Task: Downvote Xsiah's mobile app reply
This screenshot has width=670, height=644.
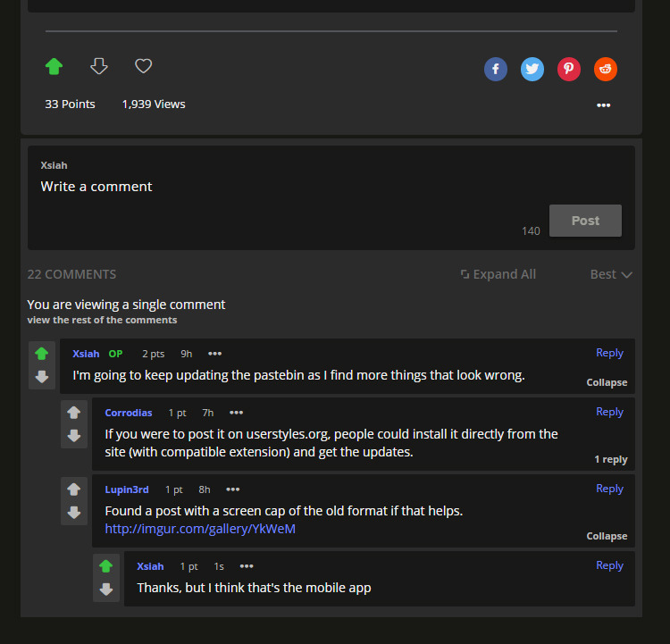Action: point(106,590)
